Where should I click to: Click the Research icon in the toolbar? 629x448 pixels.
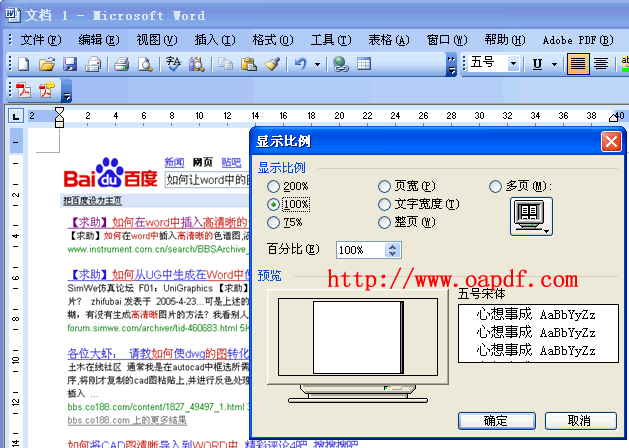coord(197,64)
